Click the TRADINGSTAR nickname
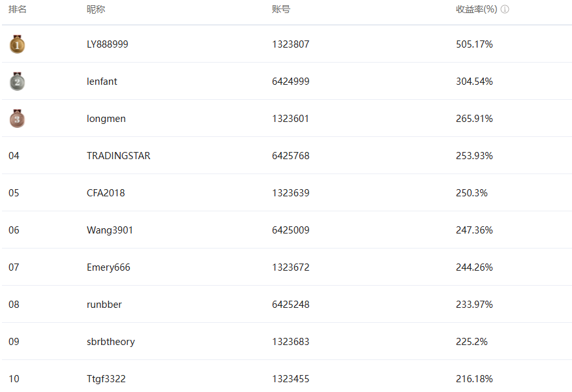The height and width of the screenshot is (392, 572). [x=119, y=156]
